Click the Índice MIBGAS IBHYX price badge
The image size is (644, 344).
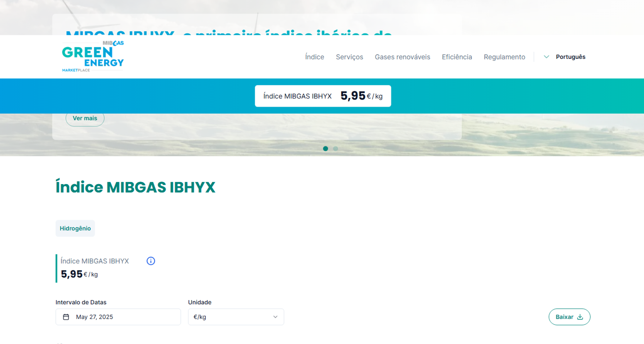coord(323,96)
